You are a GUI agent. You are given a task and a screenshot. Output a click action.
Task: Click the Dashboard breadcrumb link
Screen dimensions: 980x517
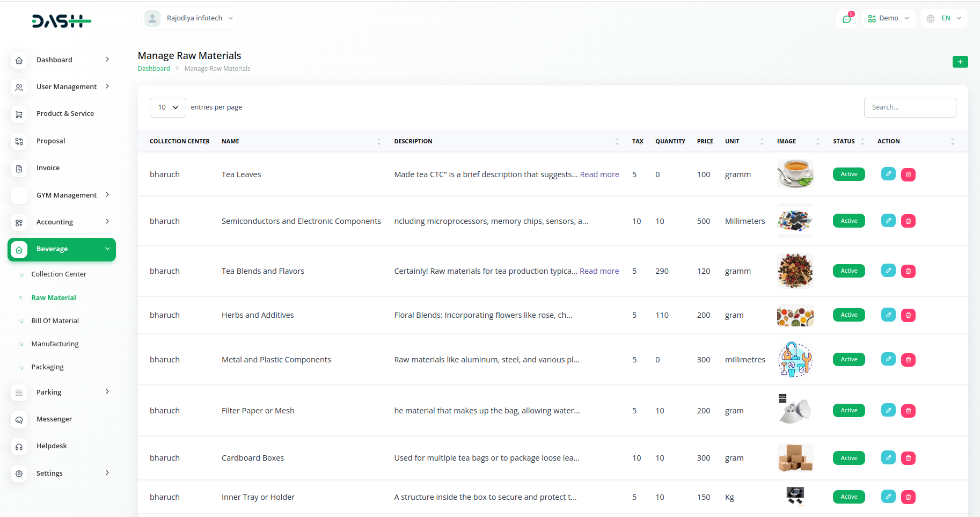pyautogui.click(x=153, y=69)
